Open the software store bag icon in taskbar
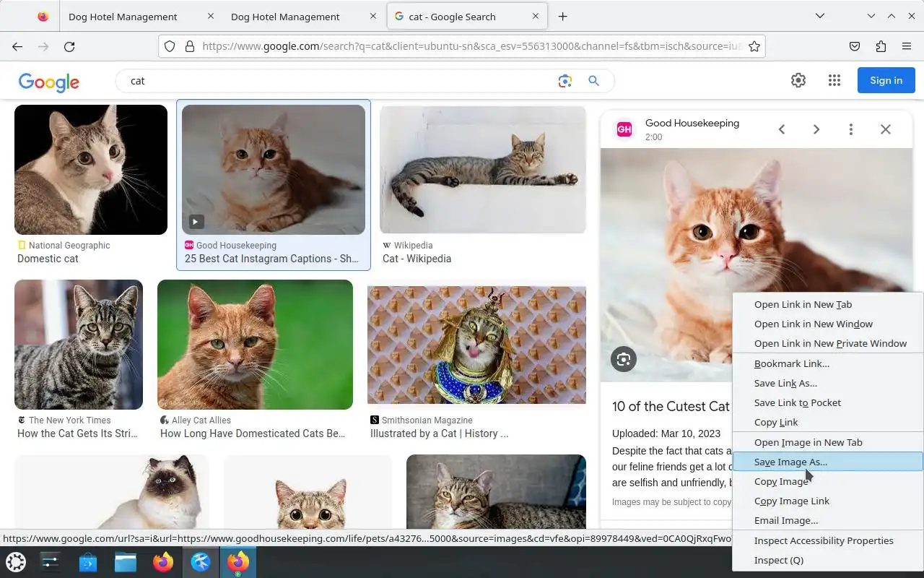 tap(88, 561)
